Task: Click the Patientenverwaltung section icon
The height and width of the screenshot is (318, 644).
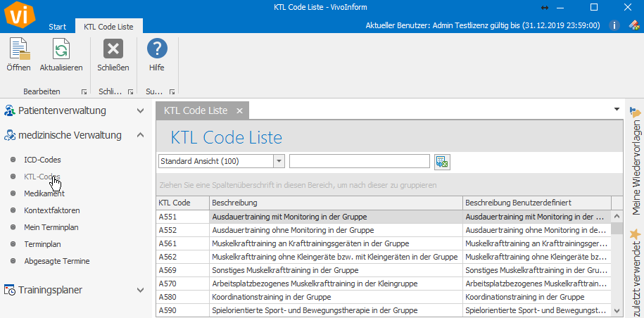Action: click(10, 110)
